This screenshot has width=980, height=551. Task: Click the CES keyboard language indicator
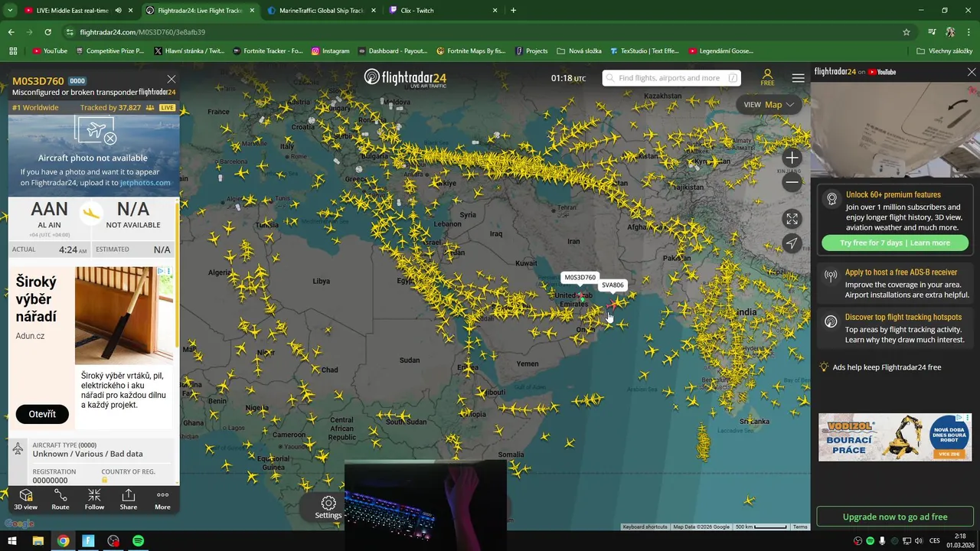(x=934, y=541)
